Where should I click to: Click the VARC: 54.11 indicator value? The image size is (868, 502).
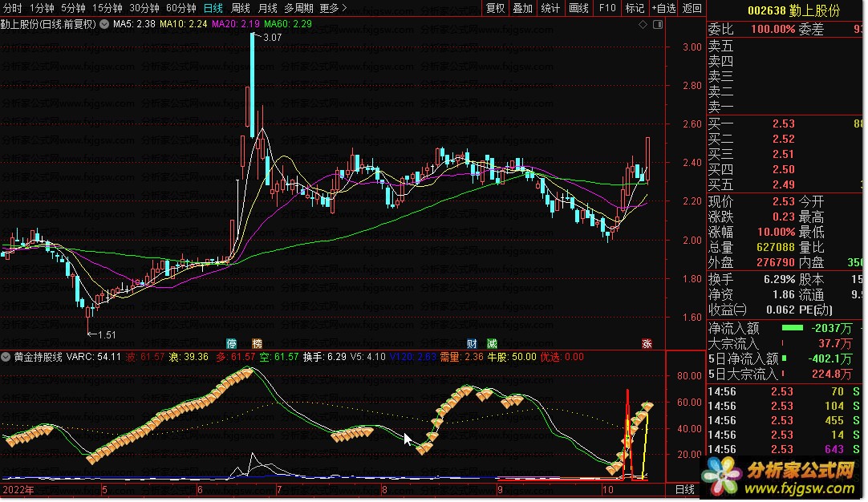[x=94, y=358]
